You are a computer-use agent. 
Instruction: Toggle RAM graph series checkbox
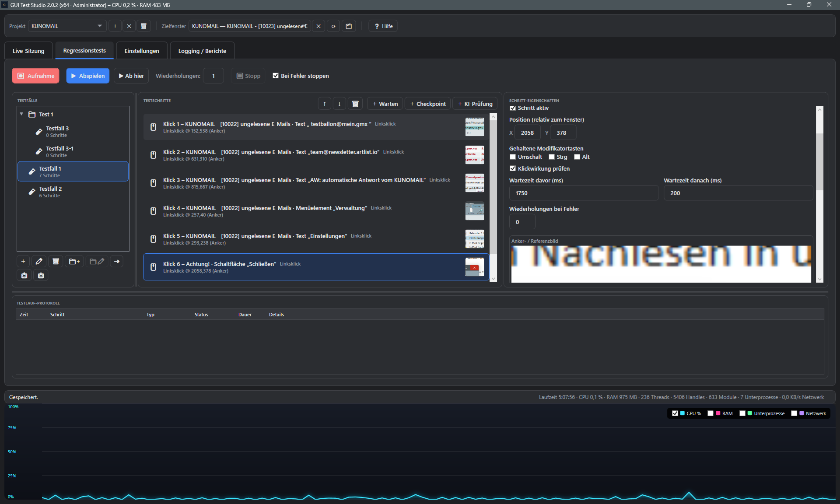tap(710, 413)
